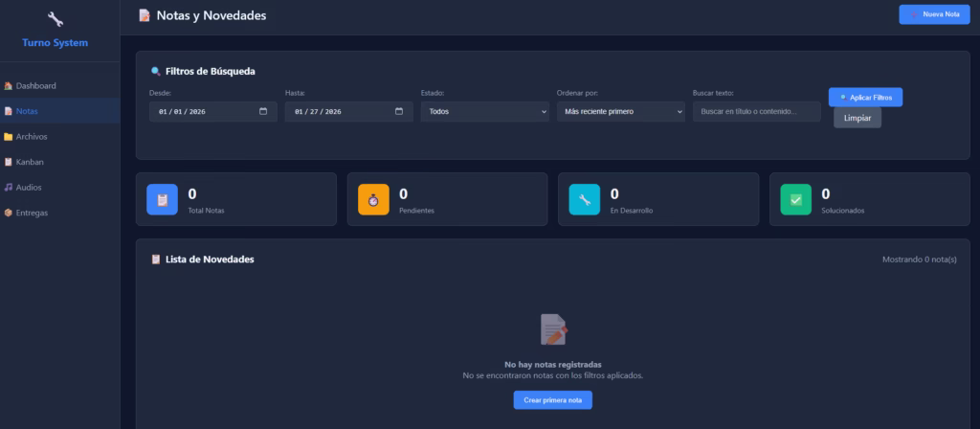Open the Ordenar por dropdown

(620, 112)
